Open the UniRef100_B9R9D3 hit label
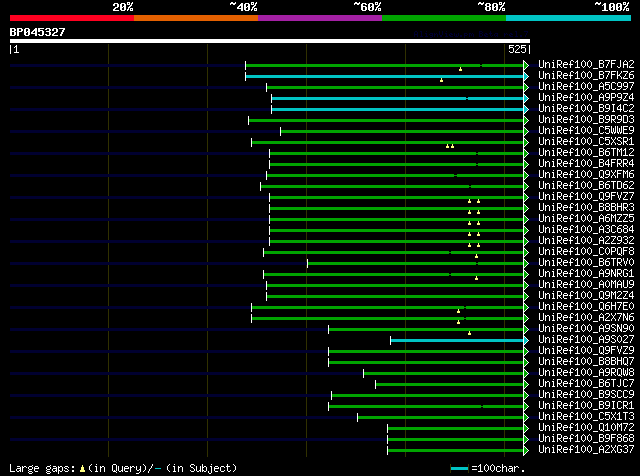Image resolution: width=640 pixels, height=476 pixels. pyautogui.click(x=586, y=120)
